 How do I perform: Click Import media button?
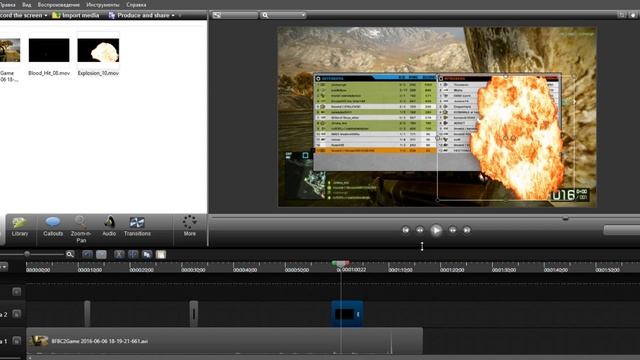click(x=76, y=15)
